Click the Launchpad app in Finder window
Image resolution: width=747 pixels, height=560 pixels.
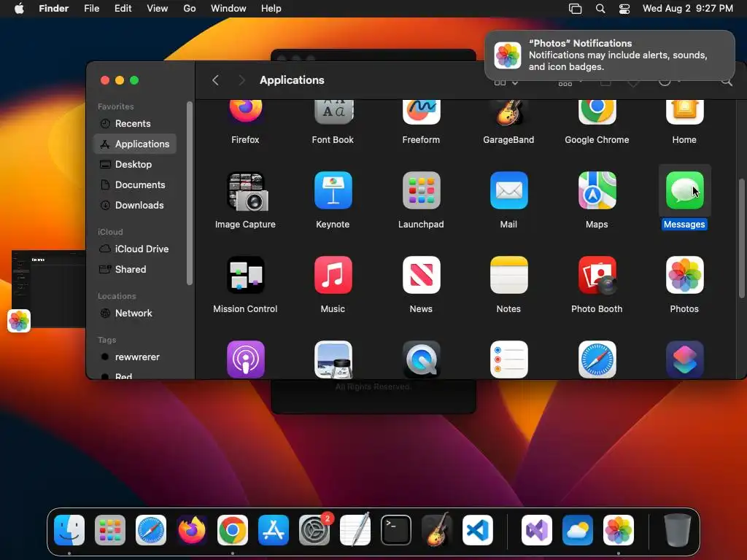click(x=421, y=190)
